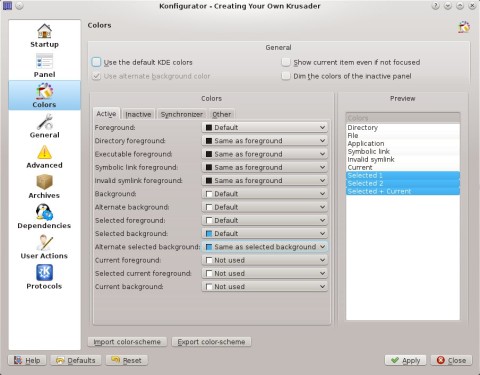This screenshot has height=375, width=480.
Task: Click the pin circle button in title bar
Action: (x=19, y=6)
